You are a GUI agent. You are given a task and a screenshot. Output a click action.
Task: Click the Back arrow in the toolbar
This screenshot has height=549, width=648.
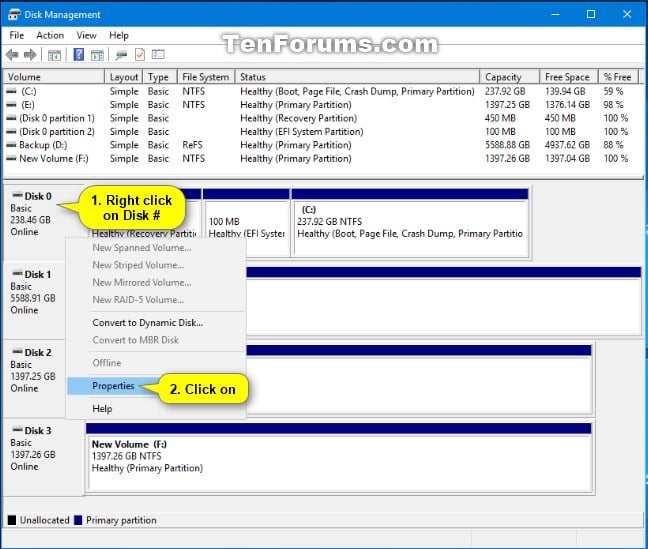coord(12,55)
